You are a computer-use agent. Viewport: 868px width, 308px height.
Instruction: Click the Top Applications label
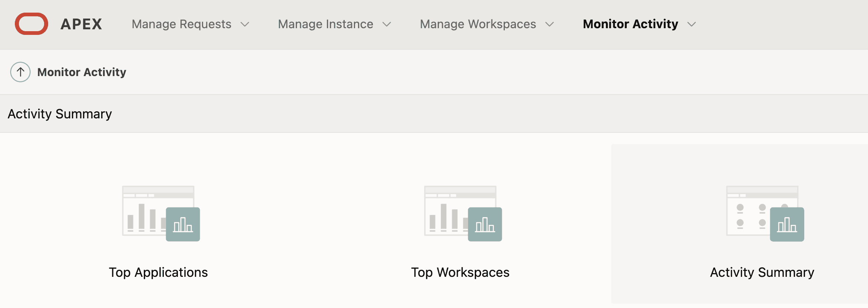tap(158, 272)
